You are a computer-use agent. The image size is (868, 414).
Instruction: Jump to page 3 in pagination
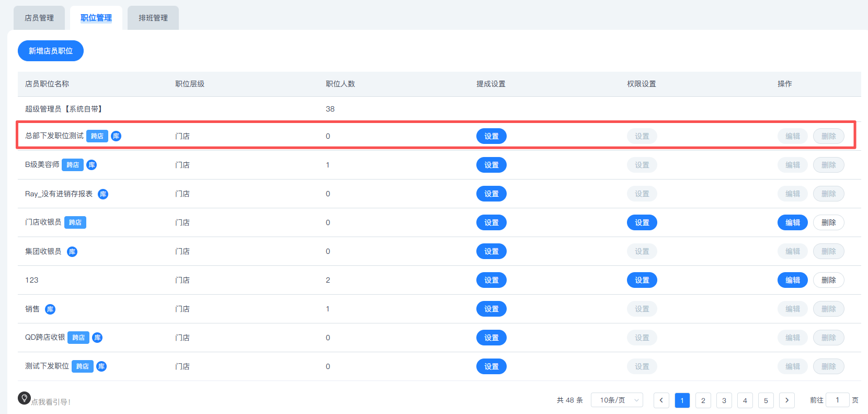pos(724,400)
